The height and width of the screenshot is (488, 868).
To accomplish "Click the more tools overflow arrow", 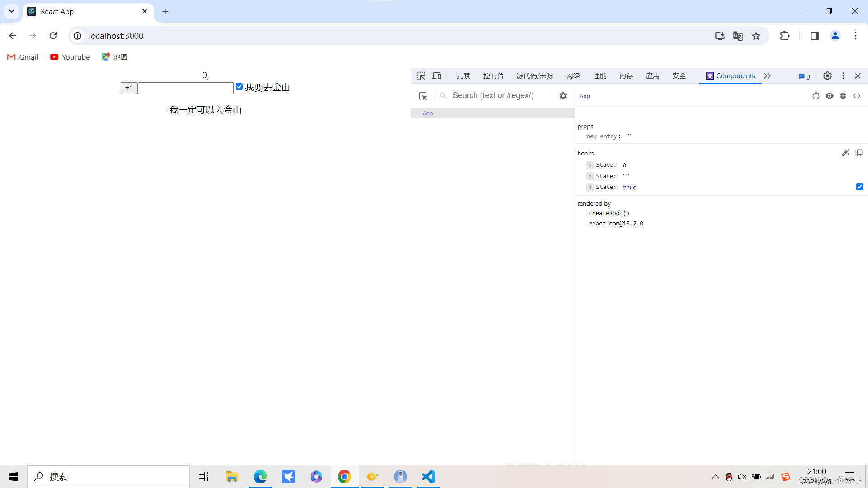I will 768,75.
